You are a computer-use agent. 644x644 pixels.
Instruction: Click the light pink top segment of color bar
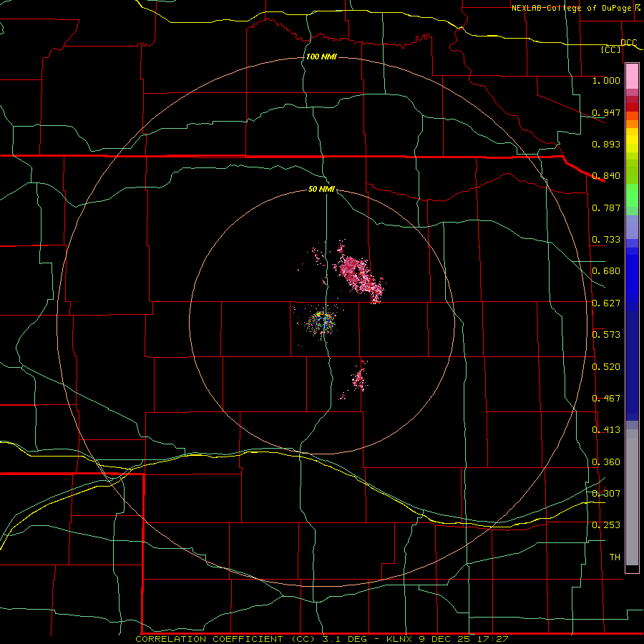(x=632, y=77)
